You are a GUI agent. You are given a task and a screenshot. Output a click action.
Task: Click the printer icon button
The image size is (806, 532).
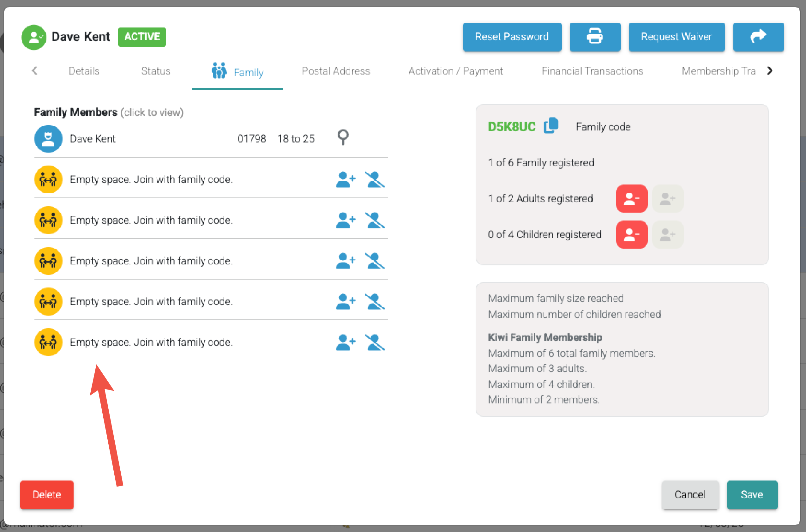[594, 37]
